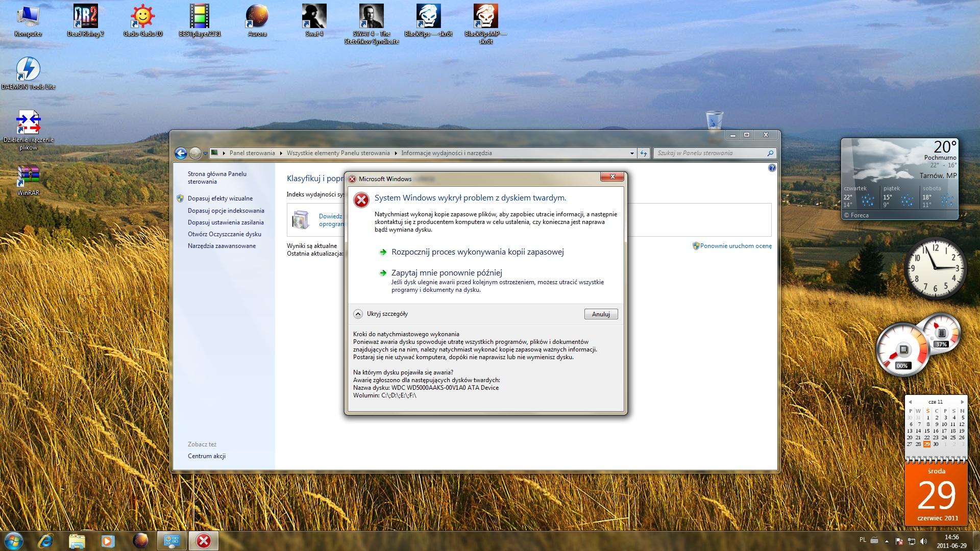
Task: Switch to the red error dialog taskbar button
Action: coord(204,541)
